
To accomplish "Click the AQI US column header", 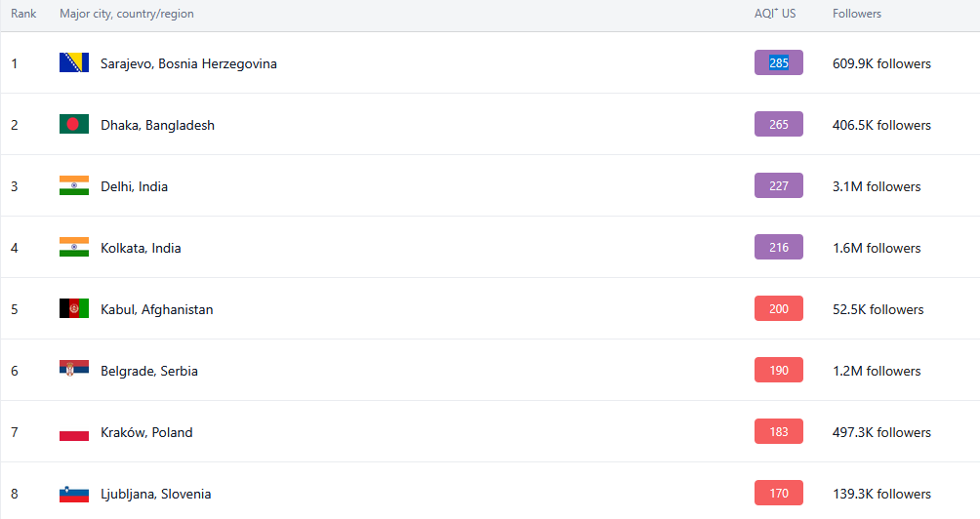I will pyautogui.click(x=775, y=14).
